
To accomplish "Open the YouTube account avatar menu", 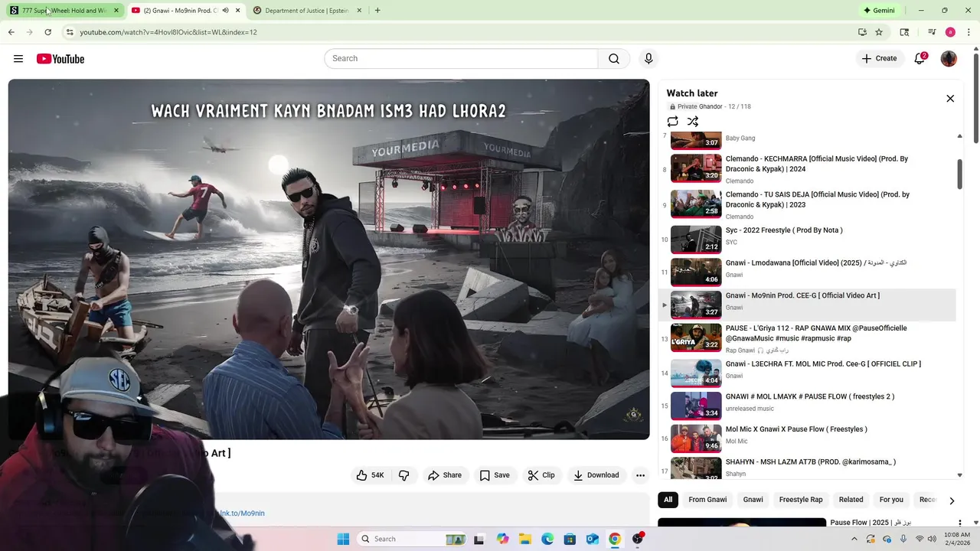I will click(x=949, y=59).
